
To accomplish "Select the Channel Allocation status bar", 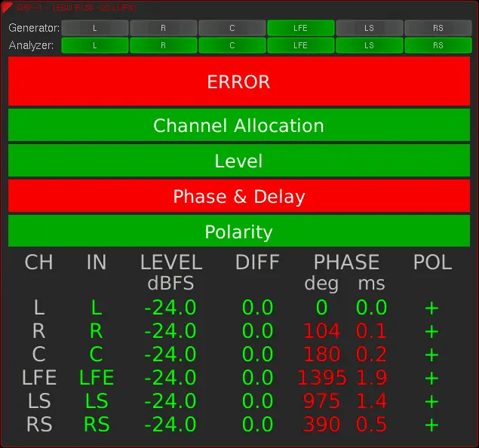I will coord(239,125).
